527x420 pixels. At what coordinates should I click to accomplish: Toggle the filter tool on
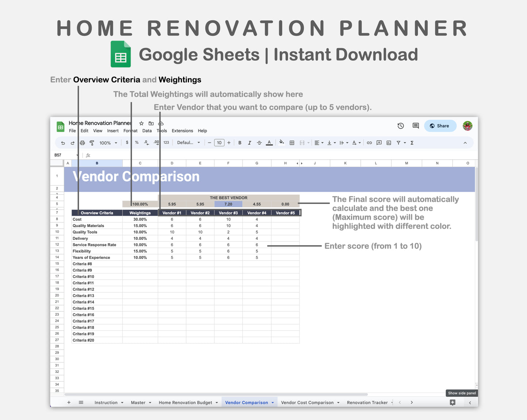tap(399, 143)
